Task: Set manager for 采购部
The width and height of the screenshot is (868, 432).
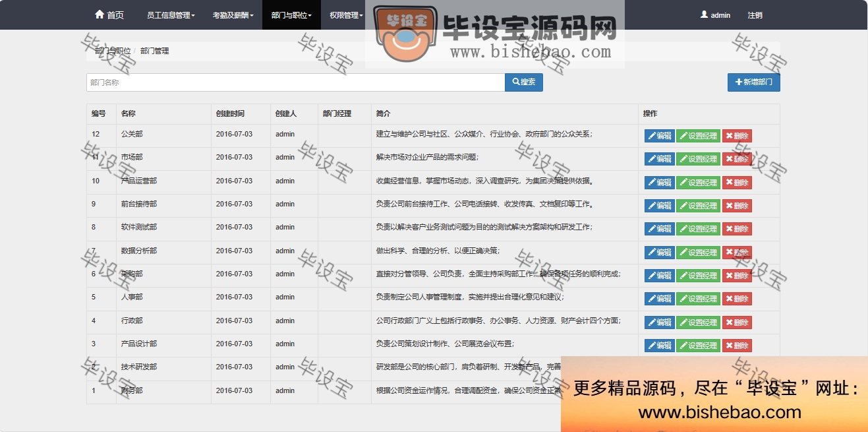Action: tap(698, 276)
